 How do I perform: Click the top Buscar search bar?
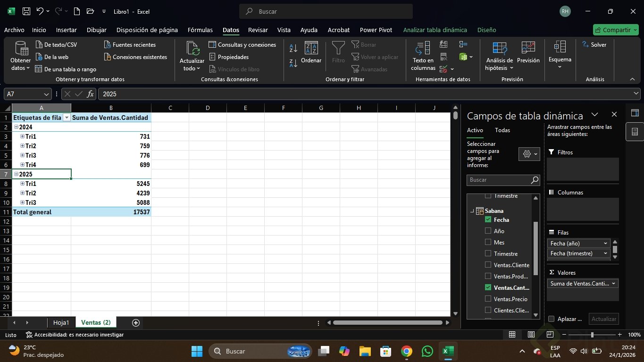click(326, 11)
